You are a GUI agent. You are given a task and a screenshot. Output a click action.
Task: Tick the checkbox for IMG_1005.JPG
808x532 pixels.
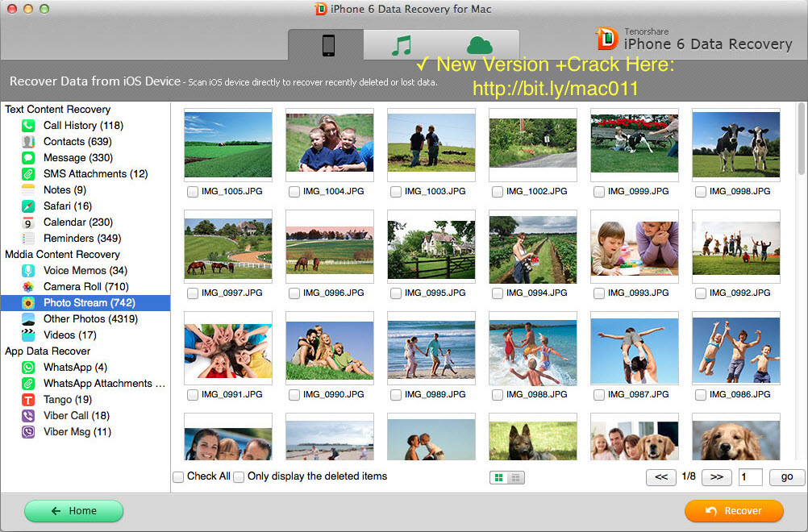pos(193,192)
